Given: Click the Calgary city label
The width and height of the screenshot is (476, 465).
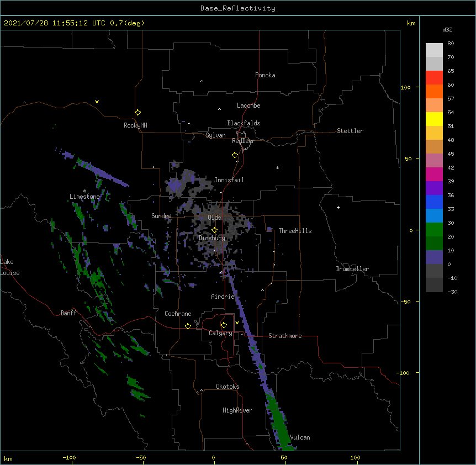Looking at the screenshot, I should pos(220,333).
